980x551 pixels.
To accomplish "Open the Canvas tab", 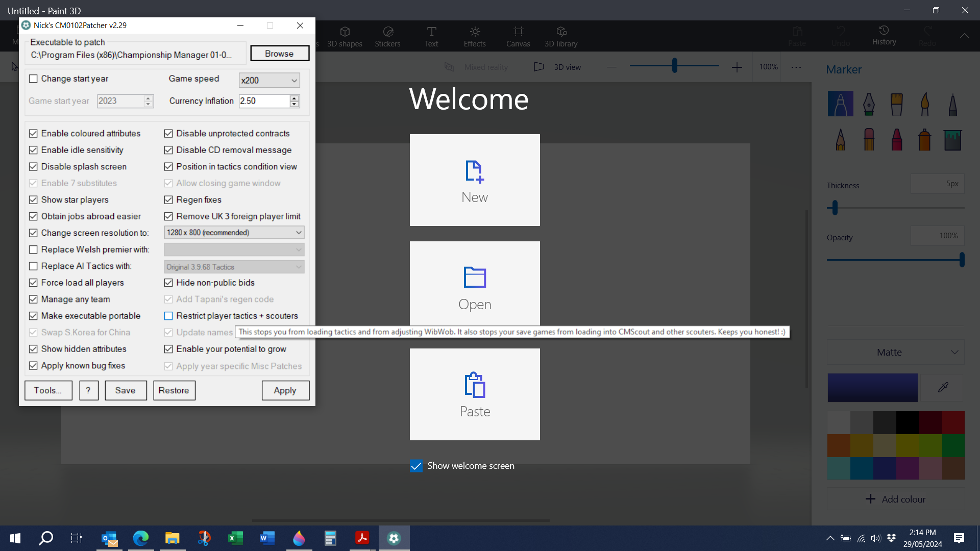I will tap(518, 37).
